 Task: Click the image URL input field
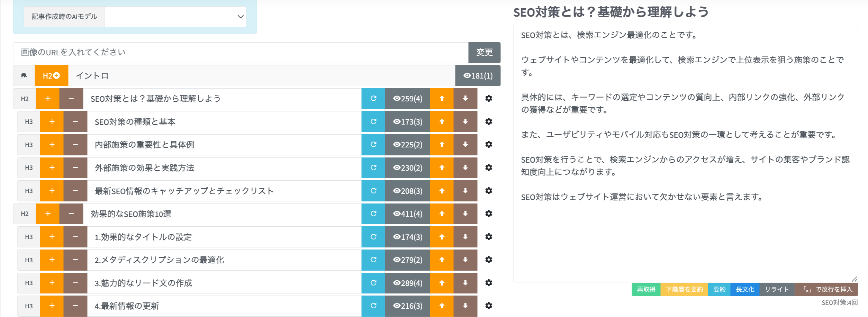(241, 53)
